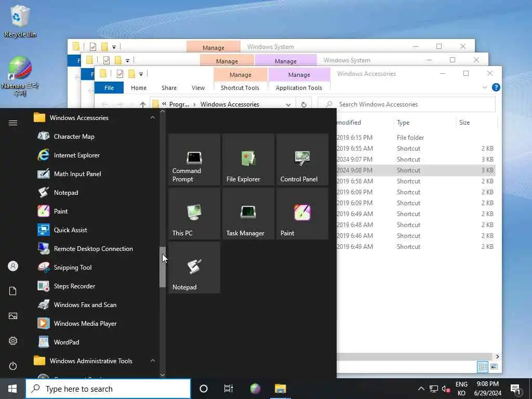Viewport: 532px width, 399px height.
Task: Open the Shortcut Tools tab
Action: tap(240, 87)
